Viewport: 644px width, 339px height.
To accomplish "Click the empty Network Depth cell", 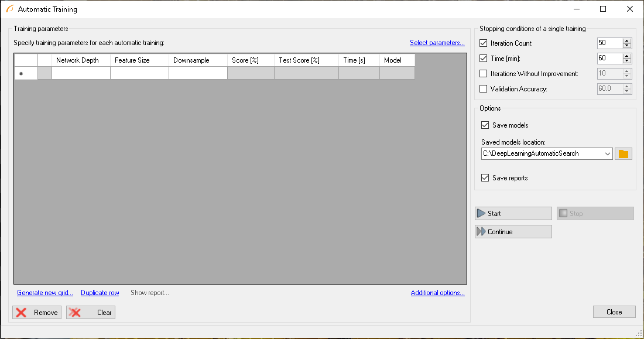I will click(x=81, y=73).
